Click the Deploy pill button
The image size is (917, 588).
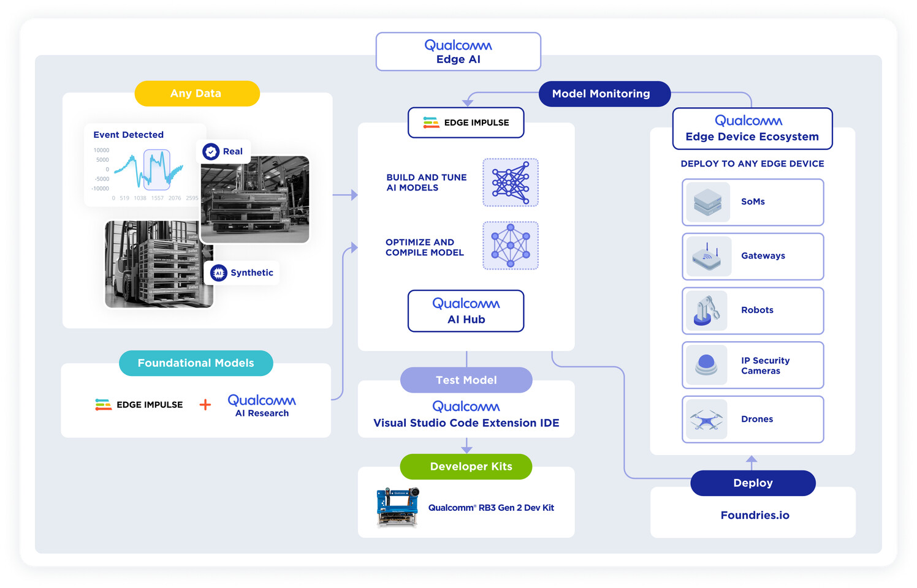click(753, 483)
